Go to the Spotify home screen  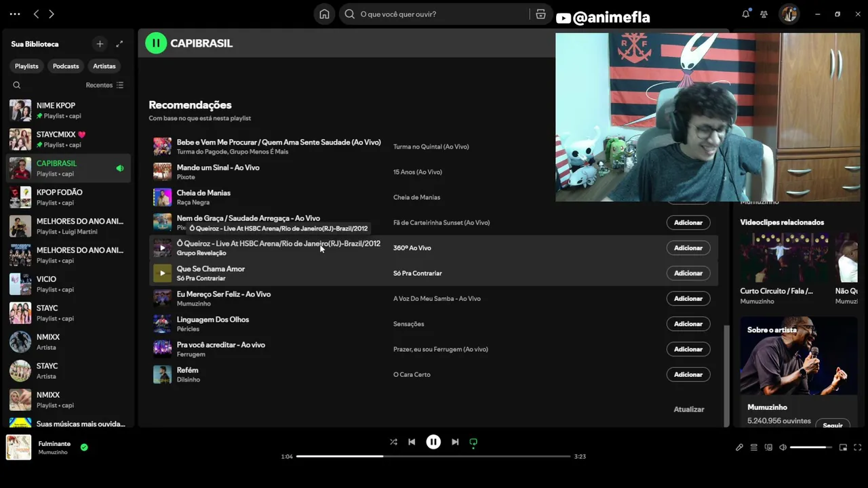[324, 14]
